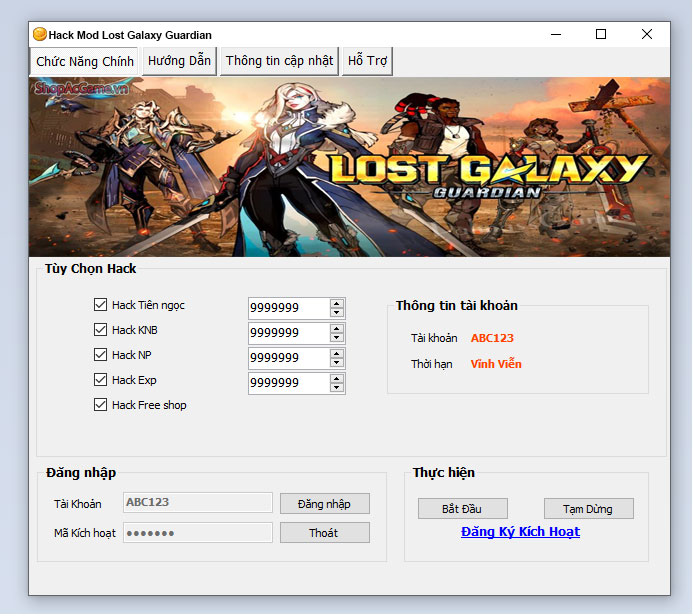
Task: Toggle the Hack Exp checkbox
Action: [x=100, y=380]
